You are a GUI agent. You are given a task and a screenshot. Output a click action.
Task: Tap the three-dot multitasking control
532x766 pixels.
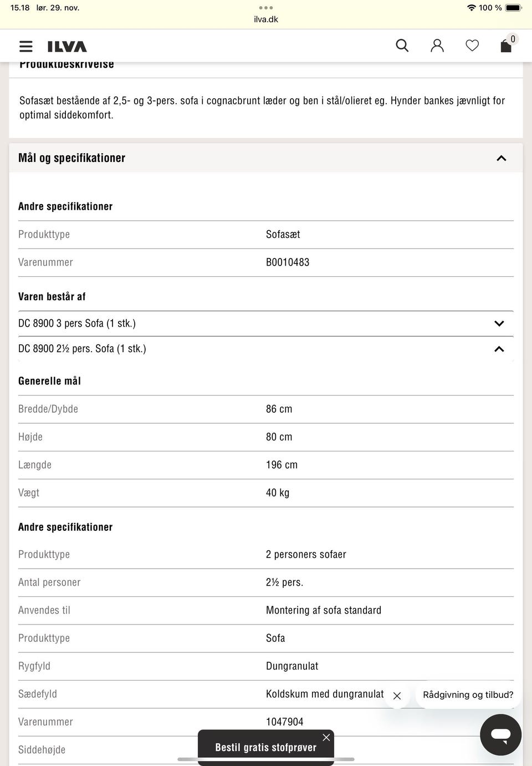(x=266, y=8)
